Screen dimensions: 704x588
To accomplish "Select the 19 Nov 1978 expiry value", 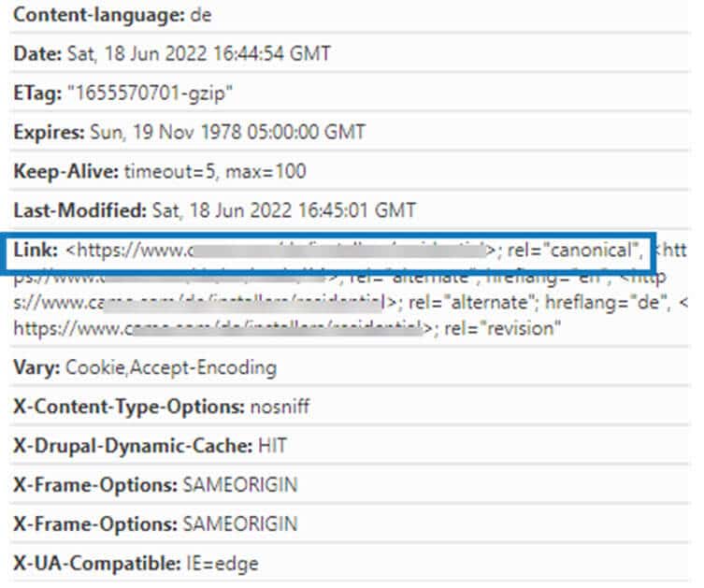I will (225, 132).
